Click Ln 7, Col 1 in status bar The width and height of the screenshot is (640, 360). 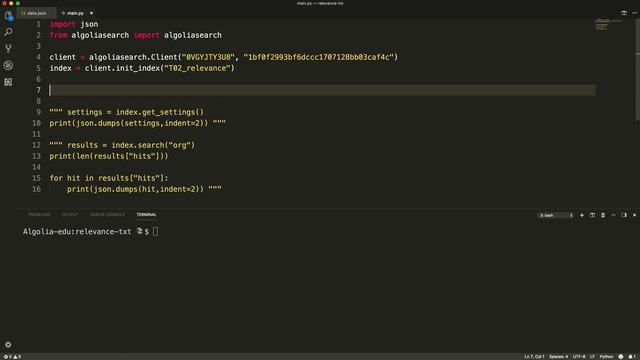pyautogui.click(x=534, y=357)
